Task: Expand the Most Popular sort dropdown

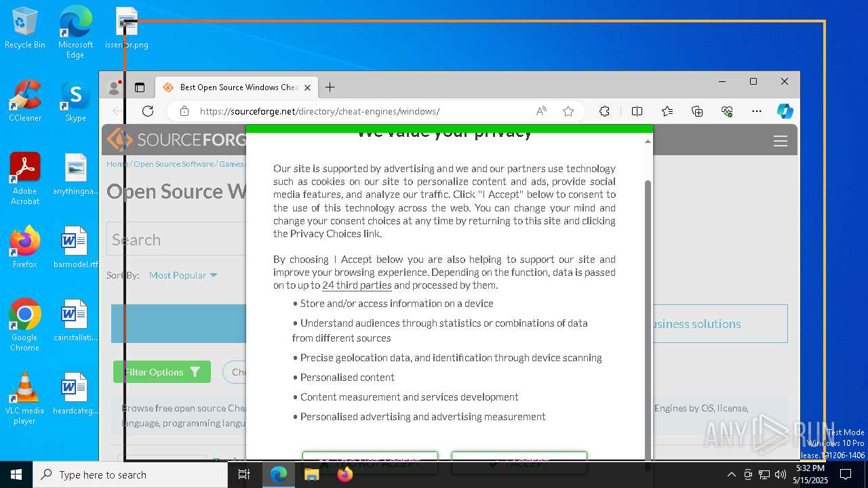Action: 183,275
